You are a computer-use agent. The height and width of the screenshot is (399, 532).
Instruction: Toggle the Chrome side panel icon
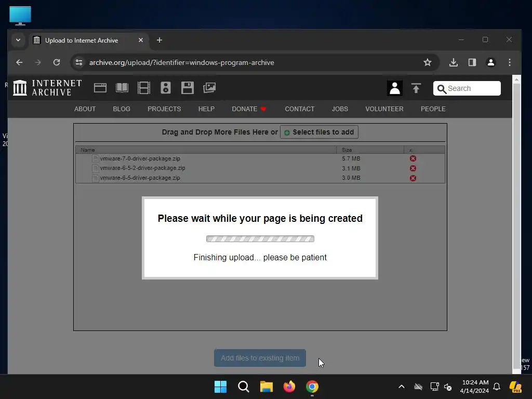pos(472,62)
